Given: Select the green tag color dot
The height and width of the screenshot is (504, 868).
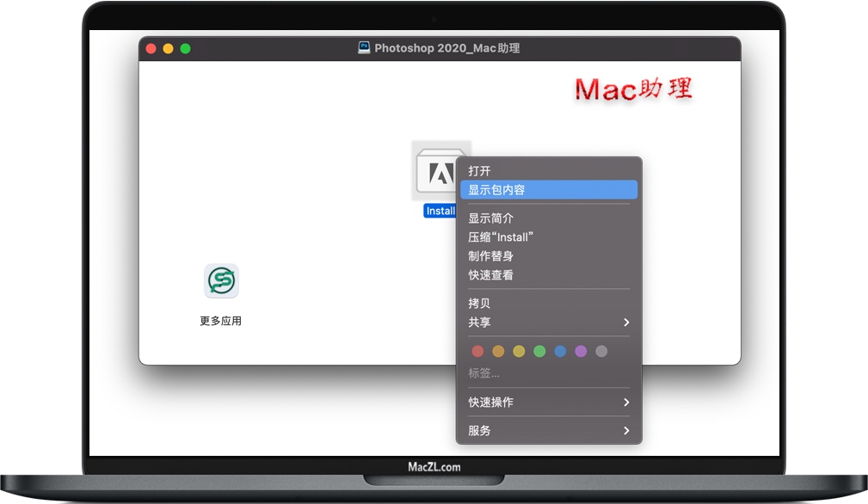Looking at the screenshot, I should coord(539,351).
